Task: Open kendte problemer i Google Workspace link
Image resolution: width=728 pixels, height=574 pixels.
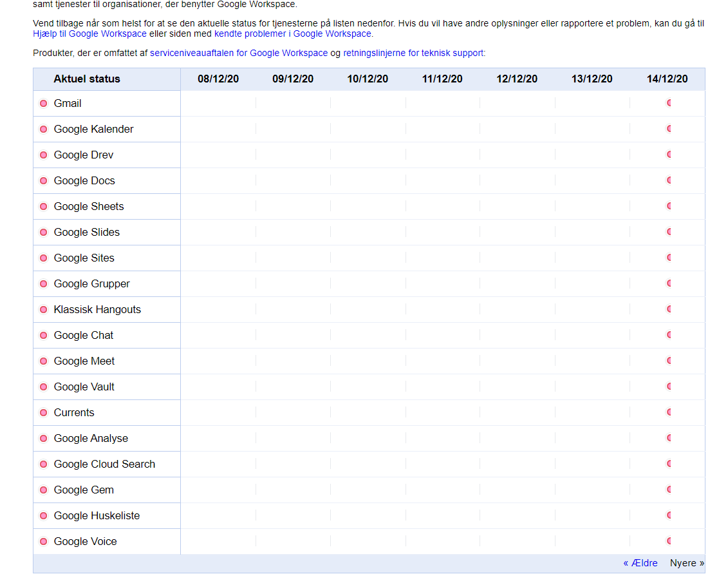Action: click(292, 34)
